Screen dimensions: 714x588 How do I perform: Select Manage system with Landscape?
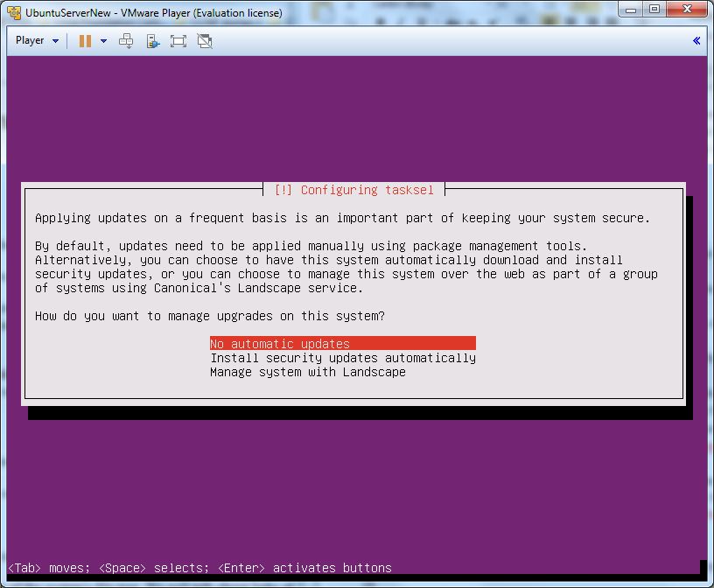pyautogui.click(x=307, y=372)
